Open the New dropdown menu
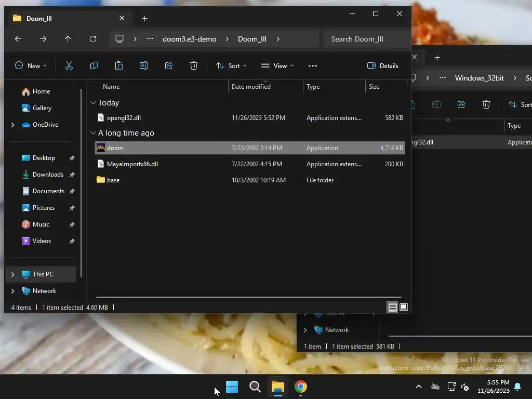Screen dimensions: 532x399 click(31, 66)
